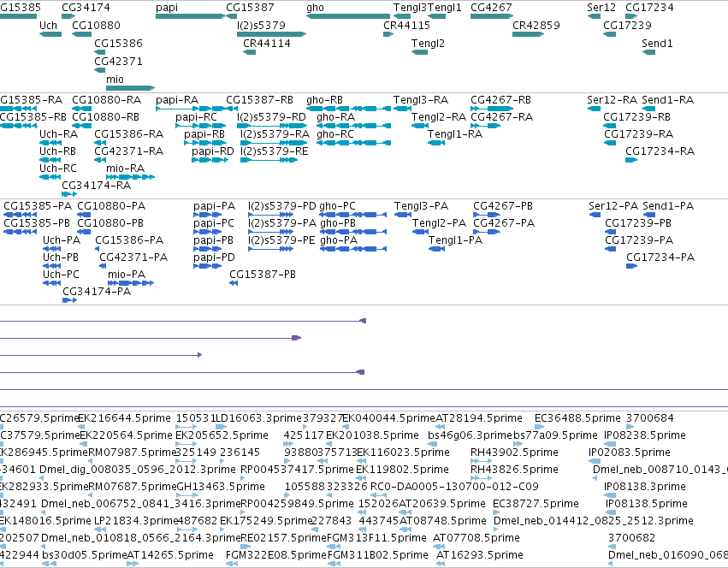Image resolution: width=728 pixels, height=568 pixels.
Task: Open protein CG4267-PB
Action: coord(503,206)
